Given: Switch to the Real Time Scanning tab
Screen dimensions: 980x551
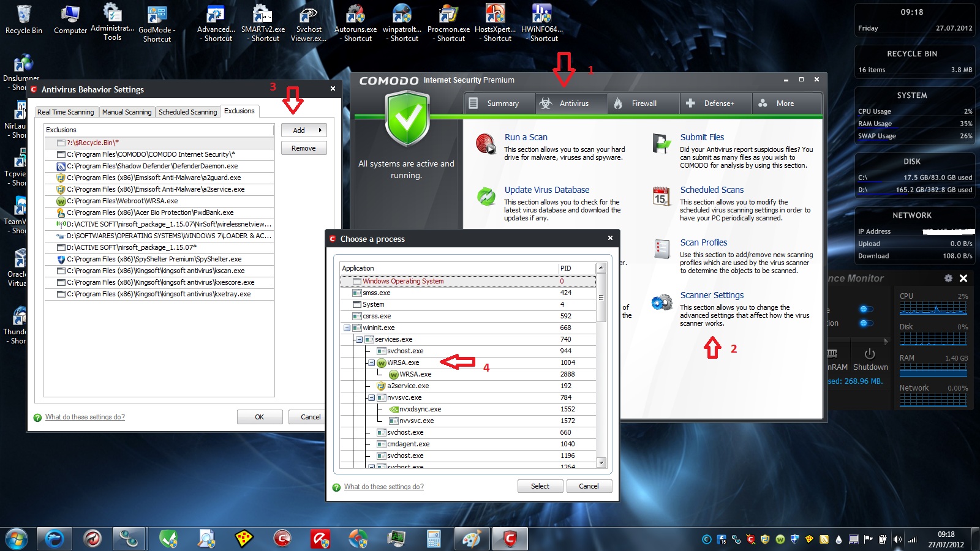Looking at the screenshot, I should 66,112.
